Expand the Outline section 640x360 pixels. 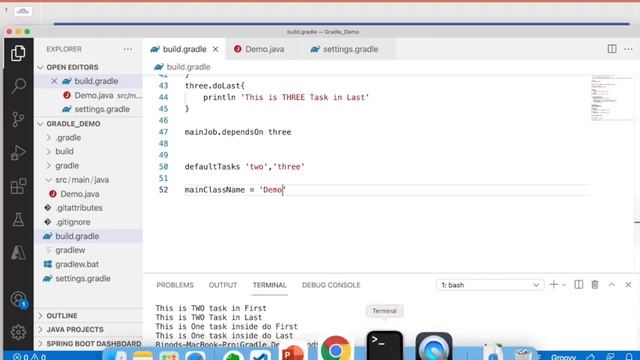88,316
